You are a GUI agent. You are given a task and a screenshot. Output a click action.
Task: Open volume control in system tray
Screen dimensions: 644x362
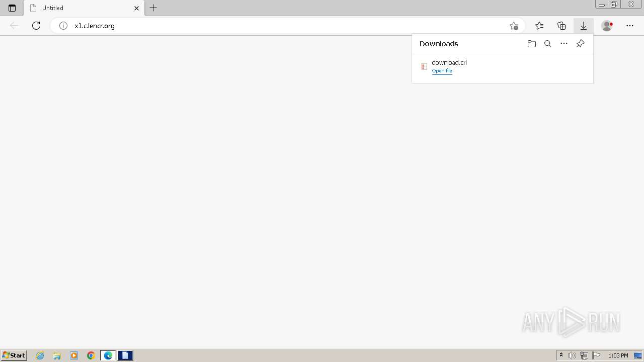[x=572, y=355]
